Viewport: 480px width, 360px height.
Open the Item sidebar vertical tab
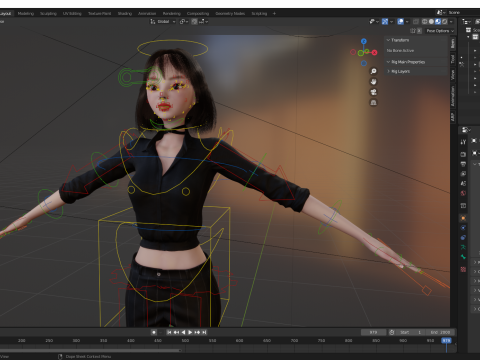pyautogui.click(x=453, y=43)
